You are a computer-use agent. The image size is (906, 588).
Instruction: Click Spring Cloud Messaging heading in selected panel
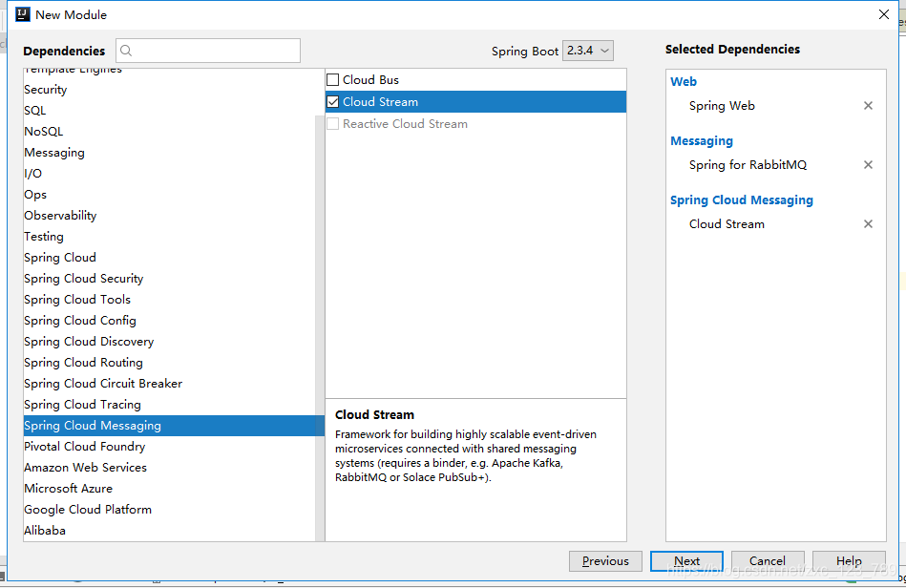coord(742,199)
